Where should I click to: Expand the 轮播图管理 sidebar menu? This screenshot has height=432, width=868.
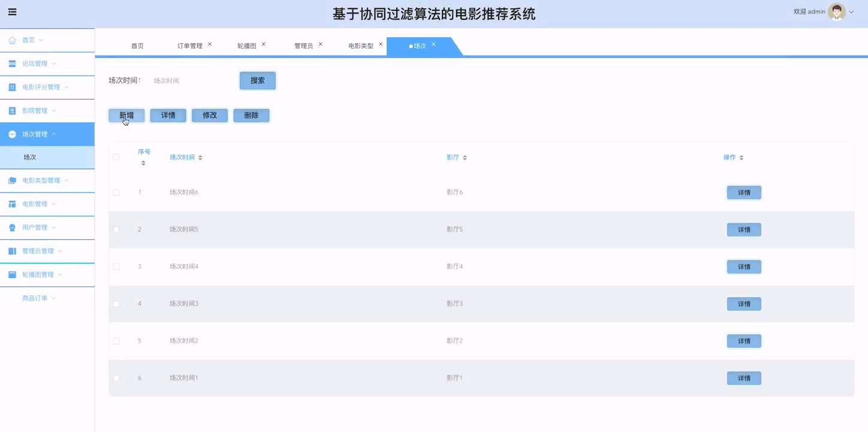click(x=60, y=274)
